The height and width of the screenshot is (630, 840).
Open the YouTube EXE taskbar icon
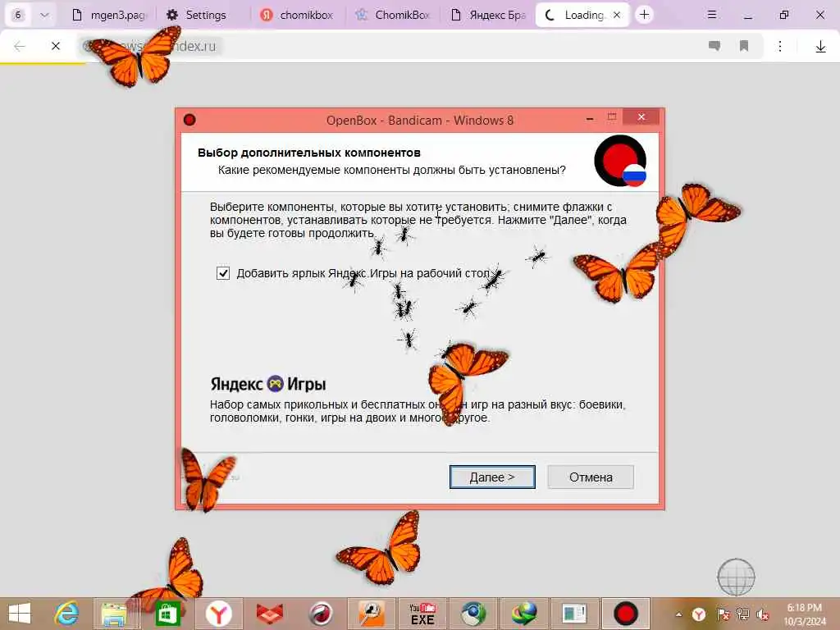tap(422, 614)
